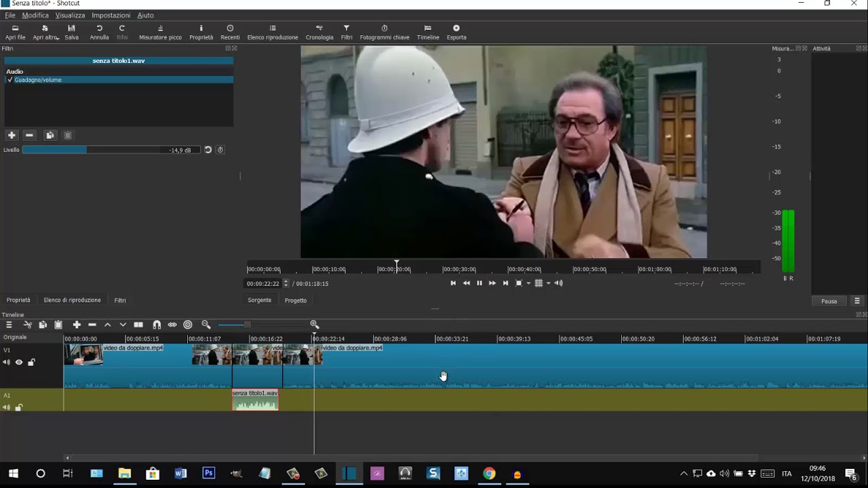
Task: Open the timeline hamburger menu
Action: click(x=9, y=325)
